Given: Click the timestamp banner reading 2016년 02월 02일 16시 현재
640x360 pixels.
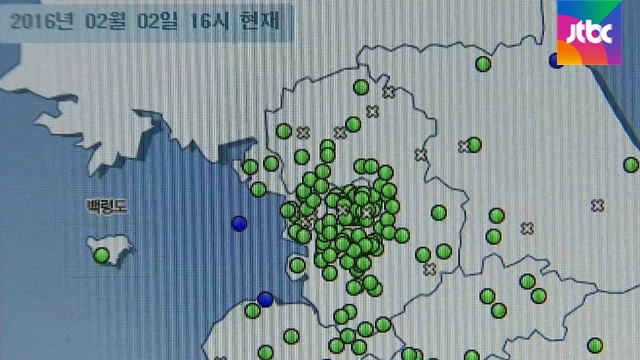Looking at the screenshot, I should [x=146, y=22].
